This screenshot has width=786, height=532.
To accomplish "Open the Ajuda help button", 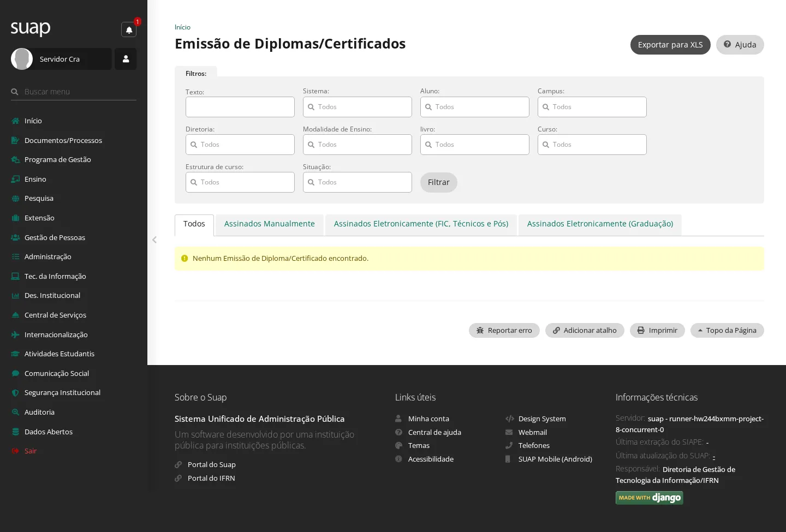I will tap(740, 45).
